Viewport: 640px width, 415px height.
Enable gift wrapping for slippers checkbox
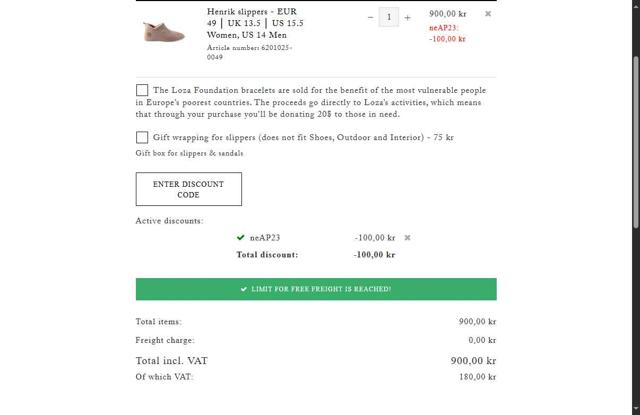click(x=142, y=138)
